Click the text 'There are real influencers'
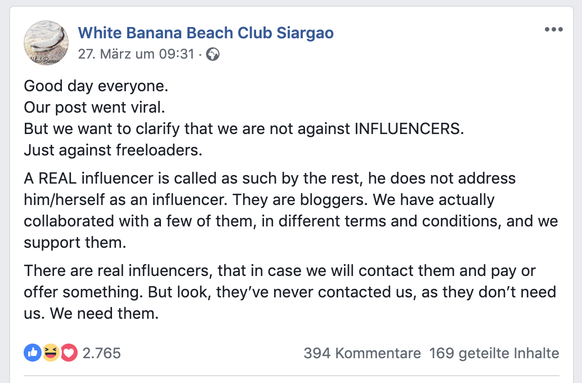 click(x=118, y=271)
